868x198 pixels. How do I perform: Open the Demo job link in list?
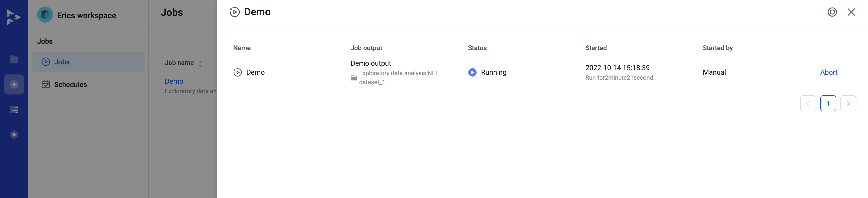click(174, 81)
